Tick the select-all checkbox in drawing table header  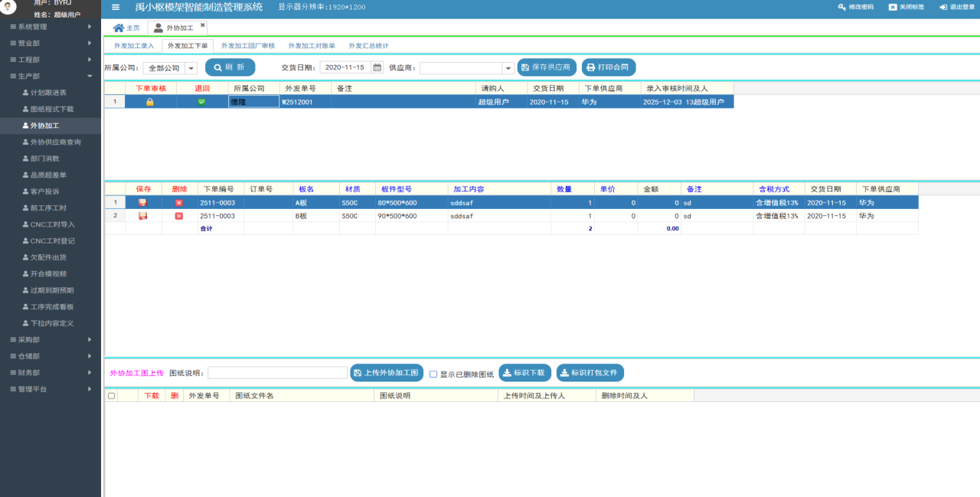[x=112, y=396]
